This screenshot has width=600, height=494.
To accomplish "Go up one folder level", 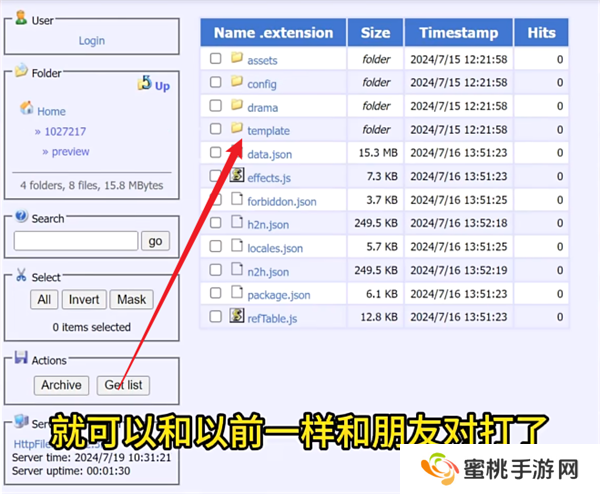I will [x=153, y=85].
